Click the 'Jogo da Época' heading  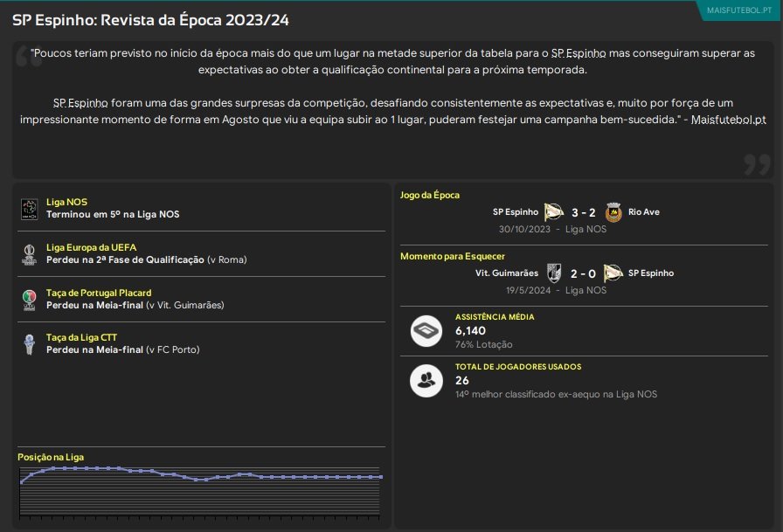tap(430, 195)
